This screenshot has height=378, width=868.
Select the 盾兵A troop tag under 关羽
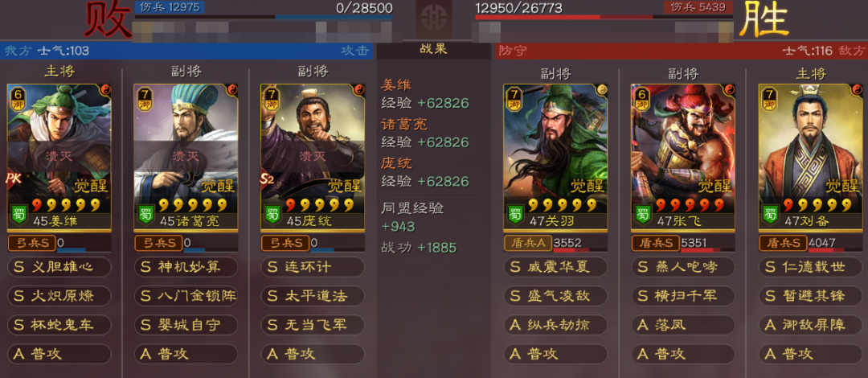527,243
